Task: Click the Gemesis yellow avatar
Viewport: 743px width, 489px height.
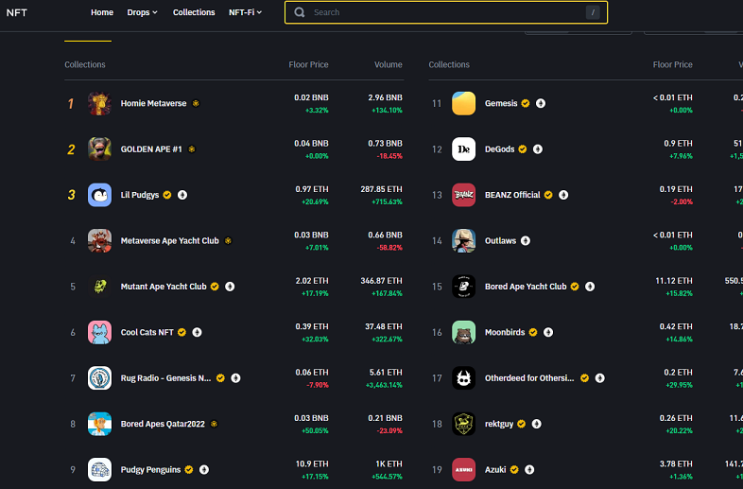Action: (463, 103)
